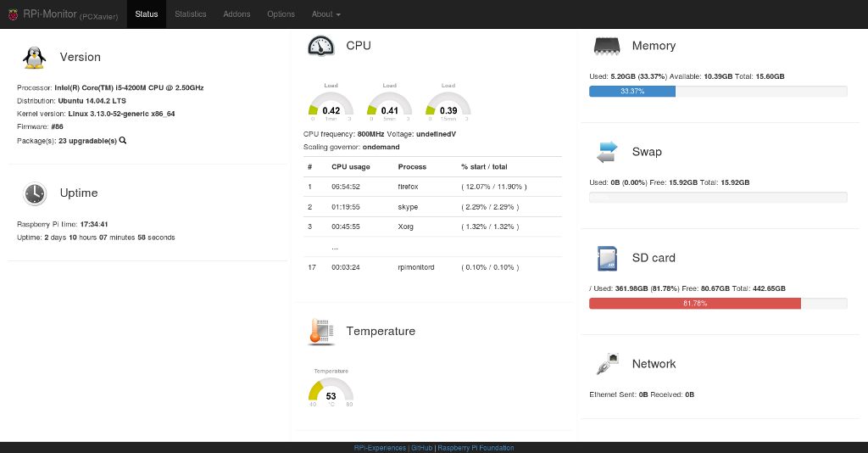Click the Ubuntu 14.04.2 LTS distribution text
This screenshot has height=453, width=868.
92,101
